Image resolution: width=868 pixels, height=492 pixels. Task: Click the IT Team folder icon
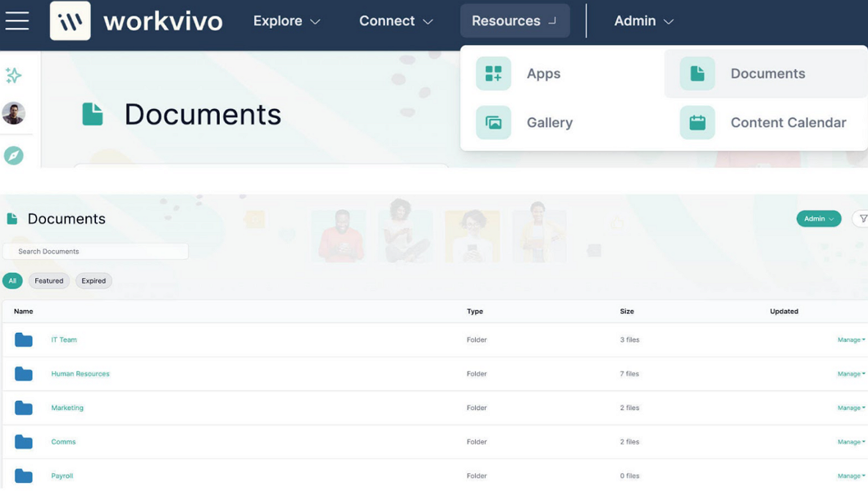coord(23,339)
